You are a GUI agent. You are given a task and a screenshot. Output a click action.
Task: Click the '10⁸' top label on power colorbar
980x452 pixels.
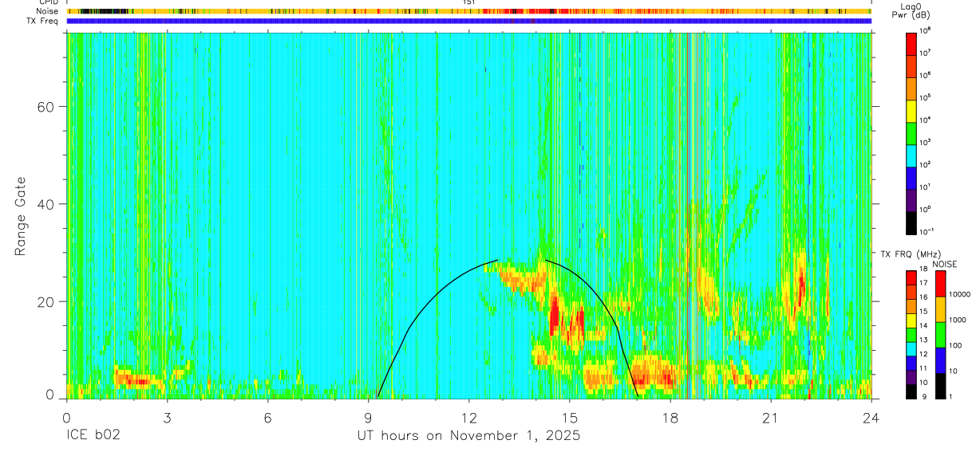[x=927, y=31]
